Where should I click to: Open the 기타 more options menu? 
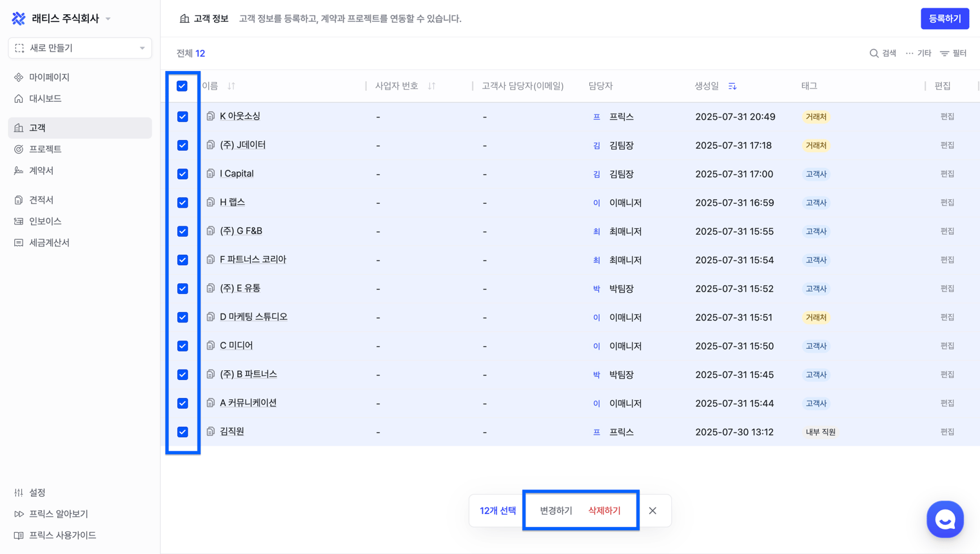point(918,54)
